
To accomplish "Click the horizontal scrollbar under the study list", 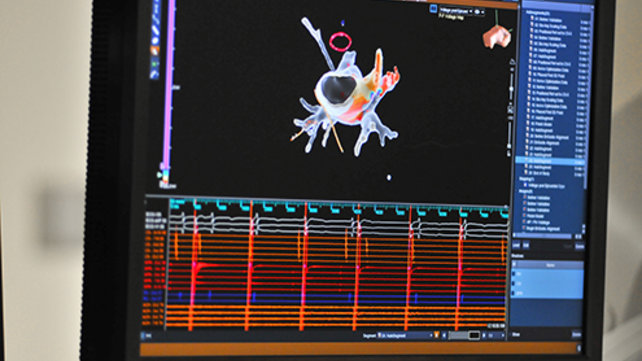I will pos(544,236).
